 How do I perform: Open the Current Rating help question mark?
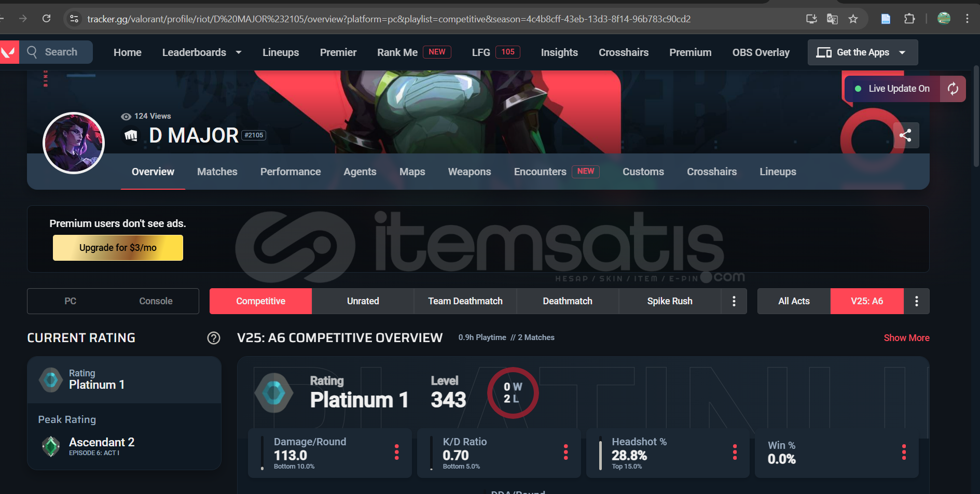[x=214, y=338]
